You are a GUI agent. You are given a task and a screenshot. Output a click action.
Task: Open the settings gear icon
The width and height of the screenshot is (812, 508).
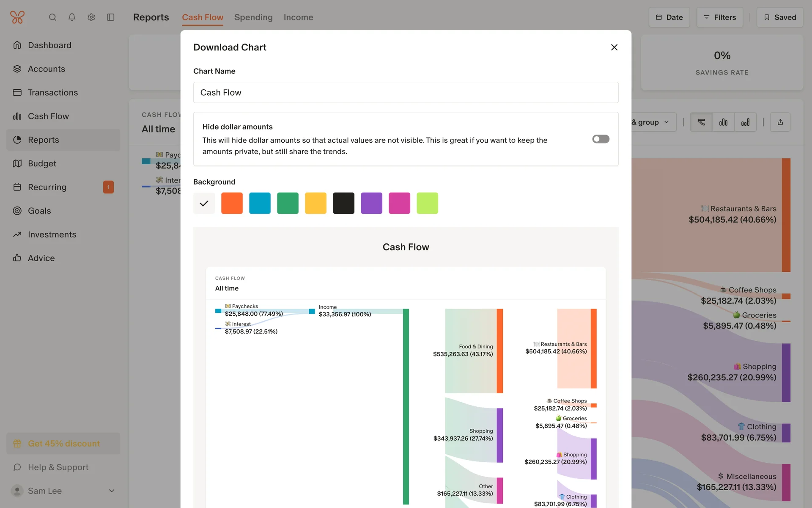coord(91,17)
